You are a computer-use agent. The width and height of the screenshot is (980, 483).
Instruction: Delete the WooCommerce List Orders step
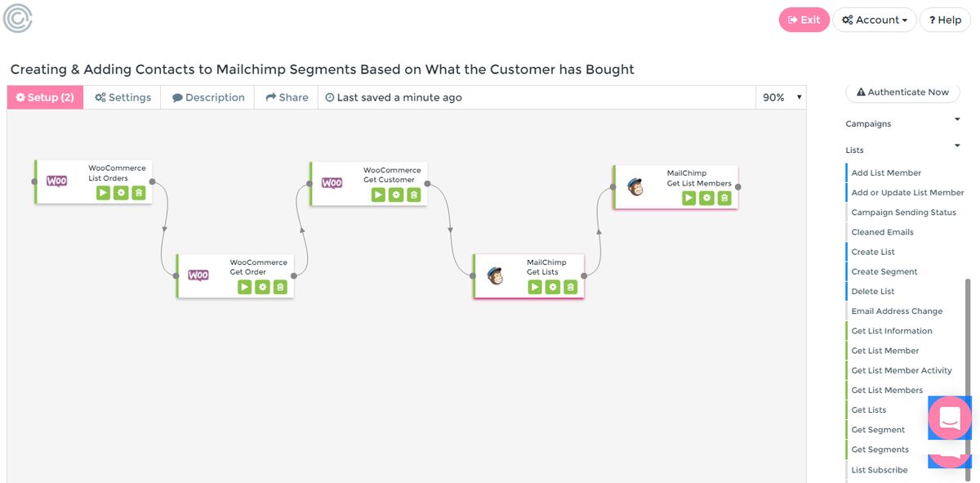[137, 192]
